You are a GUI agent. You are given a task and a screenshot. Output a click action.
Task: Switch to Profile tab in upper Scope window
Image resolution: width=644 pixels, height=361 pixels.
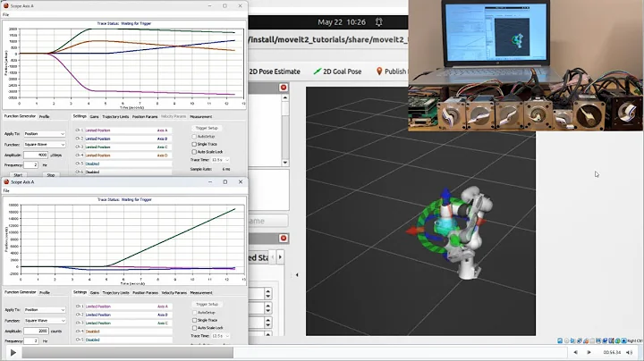45,116
